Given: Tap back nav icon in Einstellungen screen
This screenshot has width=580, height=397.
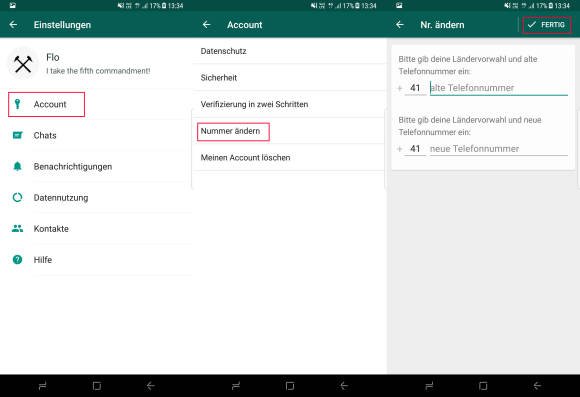Looking at the screenshot, I should [x=151, y=386].
